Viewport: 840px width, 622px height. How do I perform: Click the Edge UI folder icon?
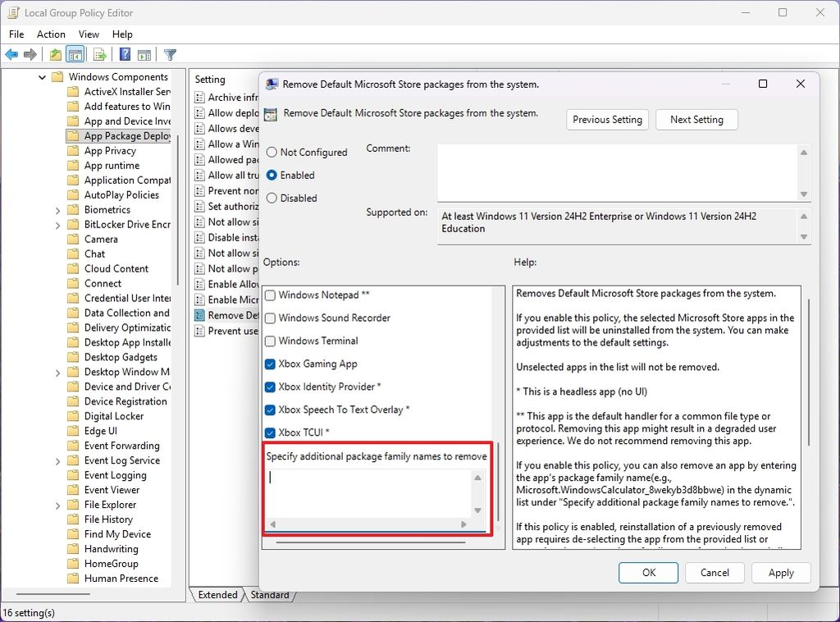[72, 431]
